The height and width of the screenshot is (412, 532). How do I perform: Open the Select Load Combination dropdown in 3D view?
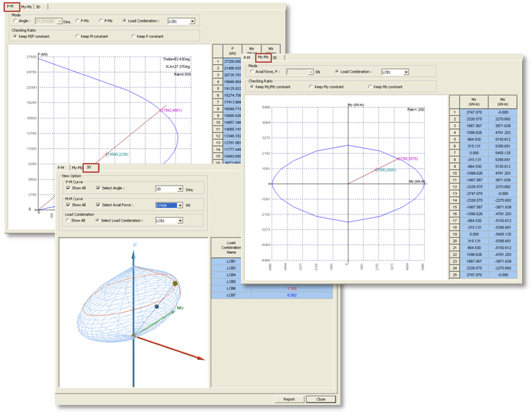pyautogui.click(x=179, y=221)
